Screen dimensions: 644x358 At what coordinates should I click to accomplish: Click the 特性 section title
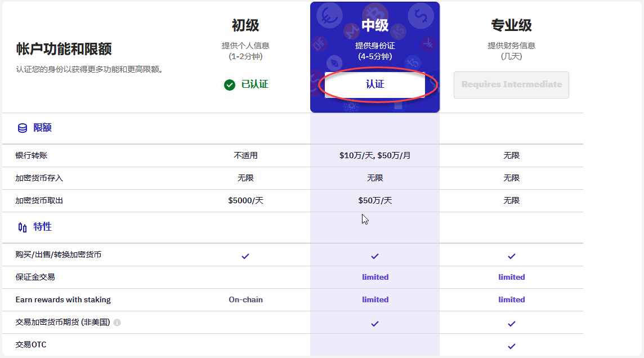pyautogui.click(x=42, y=227)
